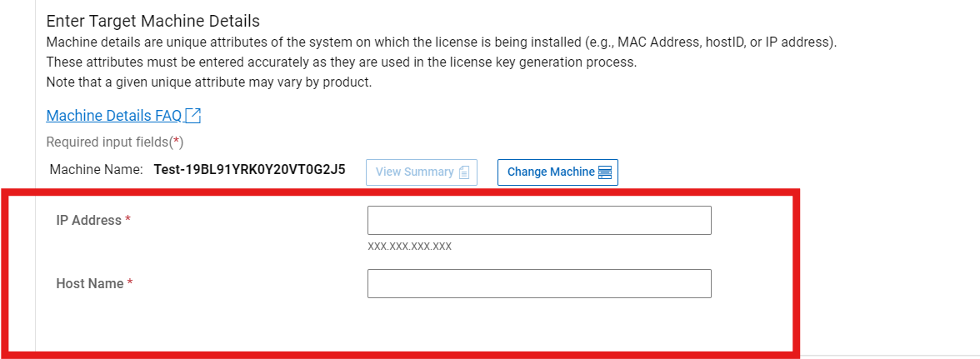Click the red asterisk next to Host Name
This screenshot has height=359, width=980.
point(130,283)
